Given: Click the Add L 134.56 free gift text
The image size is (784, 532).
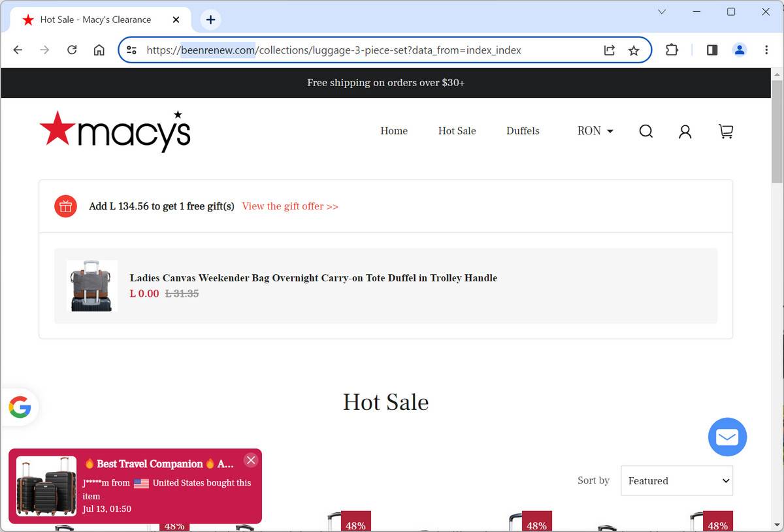Looking at the screenshot, I should coord(161,206).
